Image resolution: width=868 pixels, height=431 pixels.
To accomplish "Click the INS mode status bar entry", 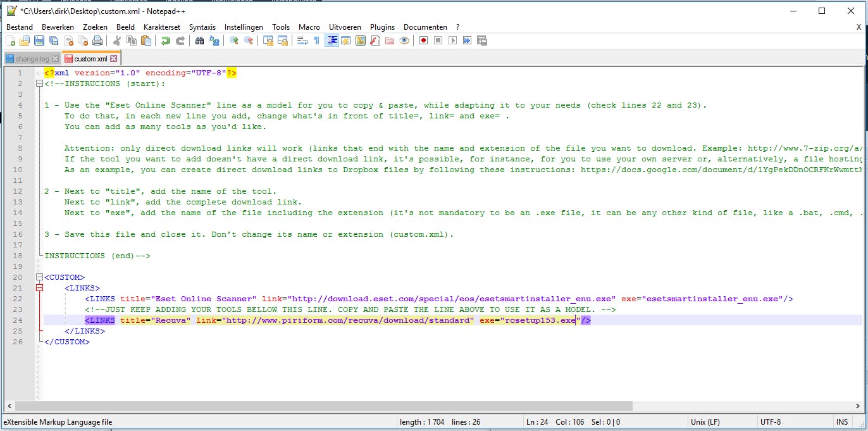I will 841,422.
